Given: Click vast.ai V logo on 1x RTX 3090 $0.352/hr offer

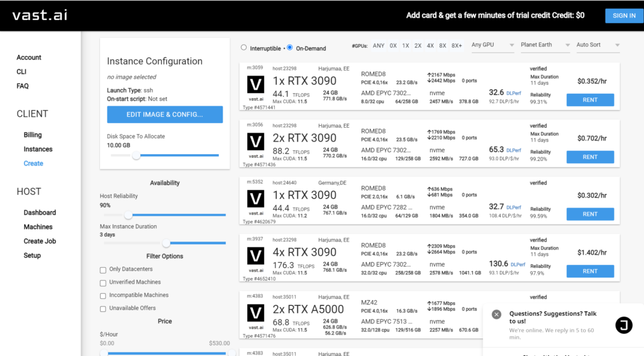Looking at the screenshot, I should click(x=255, y=85).
